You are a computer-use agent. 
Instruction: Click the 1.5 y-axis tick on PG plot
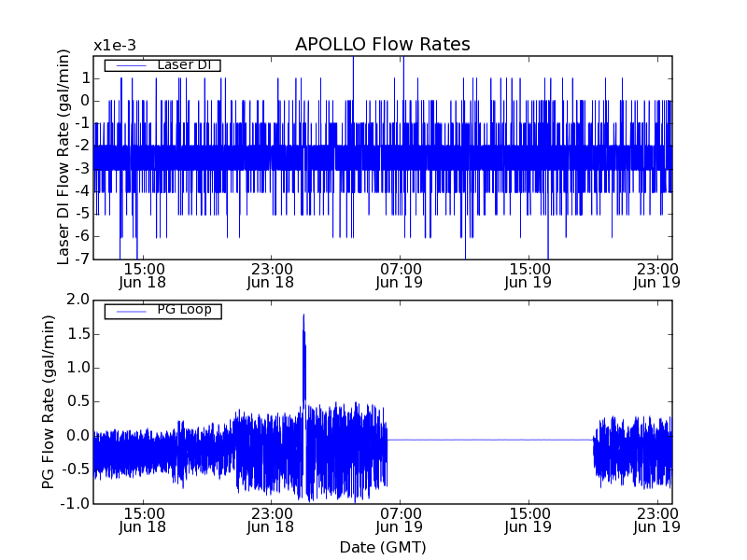78,333
